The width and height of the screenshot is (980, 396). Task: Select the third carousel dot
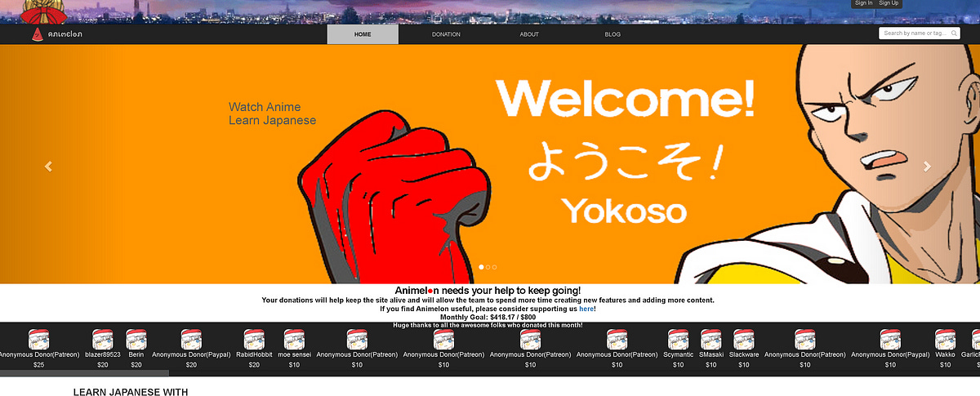tap(494, 267)
